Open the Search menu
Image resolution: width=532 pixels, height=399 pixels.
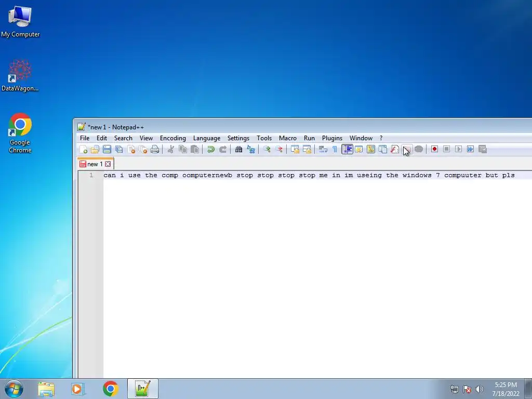pos(123,138)
